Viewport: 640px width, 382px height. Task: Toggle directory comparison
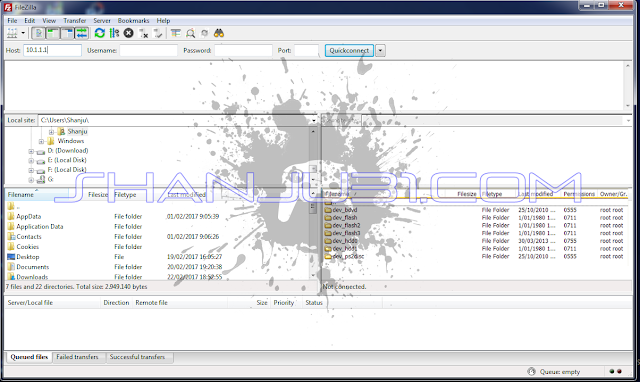coord(190,33)
